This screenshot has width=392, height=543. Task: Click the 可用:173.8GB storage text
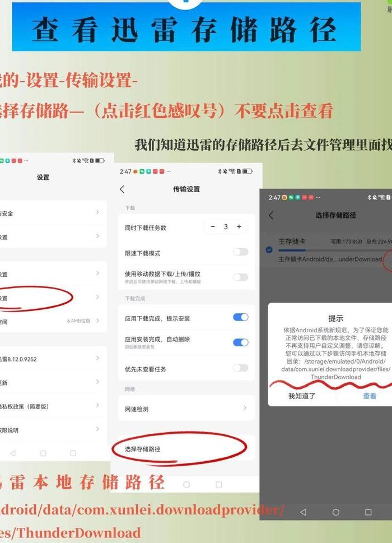(346, 242)
